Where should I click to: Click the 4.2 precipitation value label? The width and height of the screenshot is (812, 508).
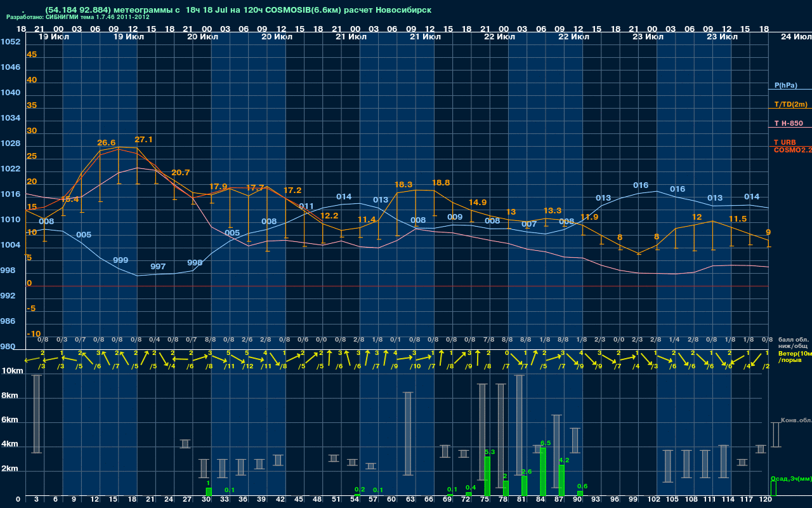564,460
